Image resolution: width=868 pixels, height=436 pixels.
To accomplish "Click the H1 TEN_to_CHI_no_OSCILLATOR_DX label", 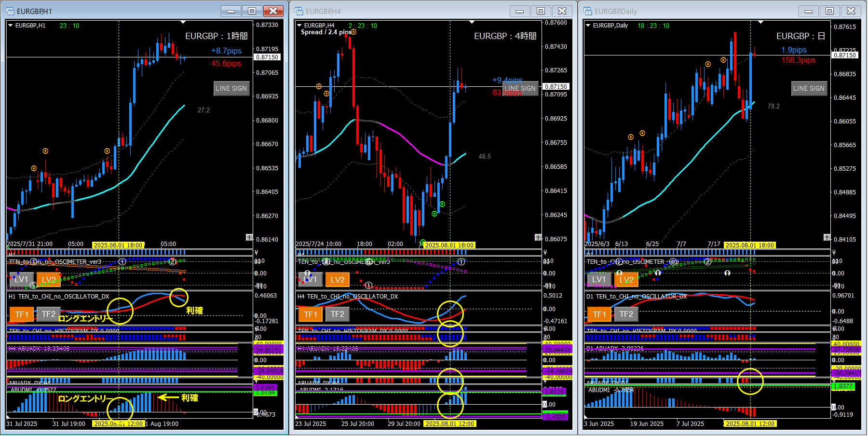I will click(x=59, y=297).
